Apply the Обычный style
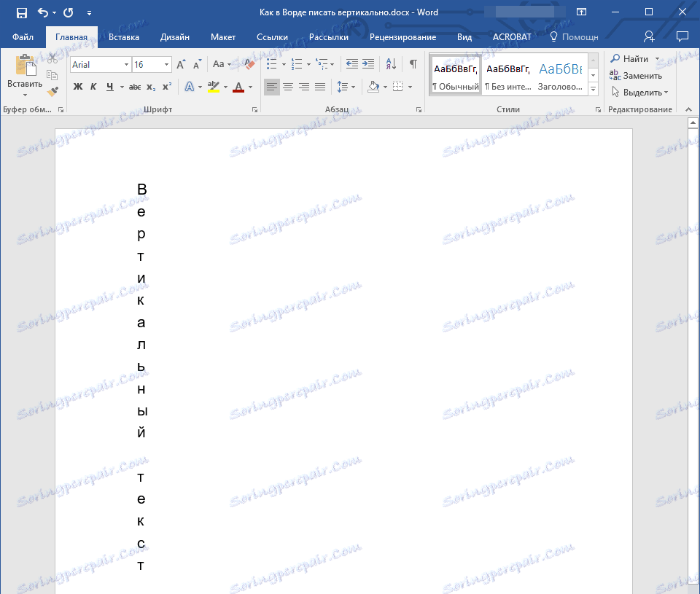This screenshot has width=700, height=594. [x=455, y=76]
